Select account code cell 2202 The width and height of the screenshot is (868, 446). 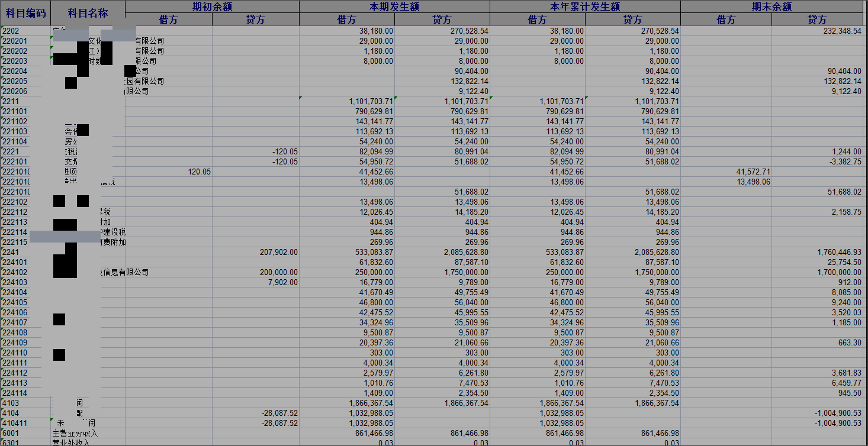[x=25, y=31]
